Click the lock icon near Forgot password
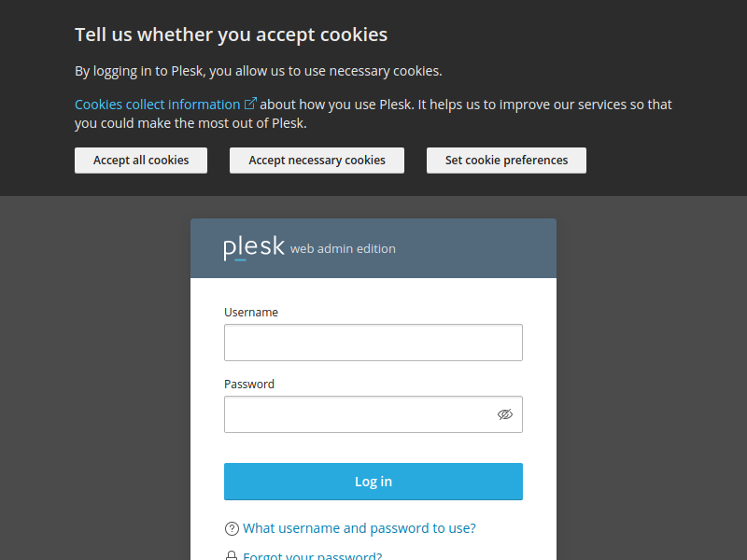Screen dimensions: 747x560 pos(232,556)
